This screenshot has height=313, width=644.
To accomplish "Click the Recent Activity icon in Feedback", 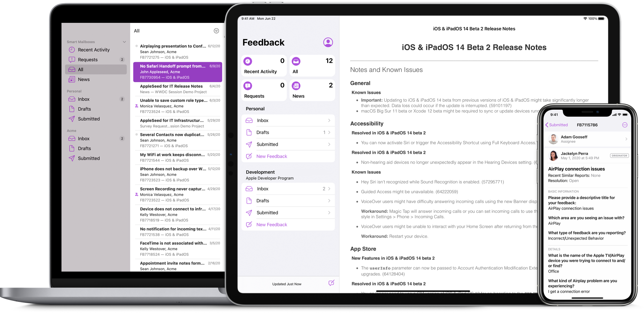I will [248, 61].
